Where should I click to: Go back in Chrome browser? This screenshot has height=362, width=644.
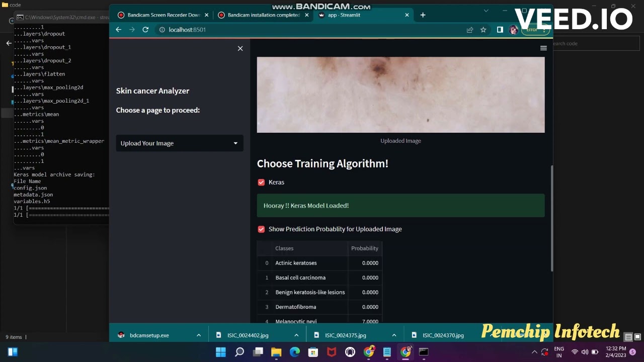(118, 30)
